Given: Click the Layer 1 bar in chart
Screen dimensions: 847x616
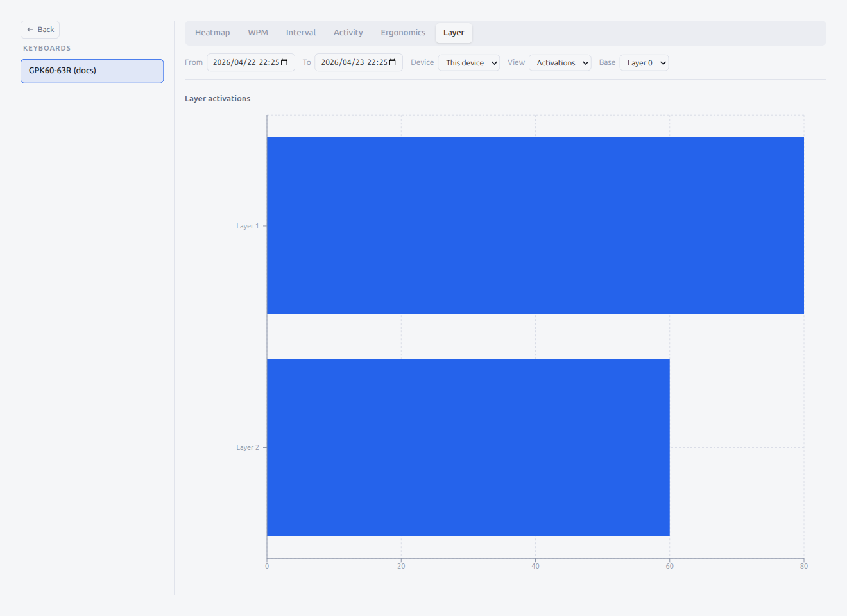Looking at the screenshot, I should [x=535, y=226].
